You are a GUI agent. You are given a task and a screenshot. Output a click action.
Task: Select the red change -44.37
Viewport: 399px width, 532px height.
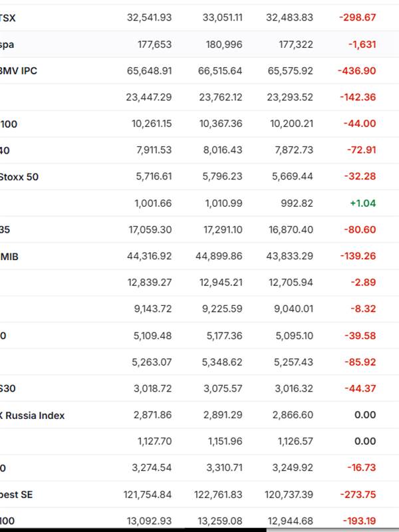click(x=360, y=388)
